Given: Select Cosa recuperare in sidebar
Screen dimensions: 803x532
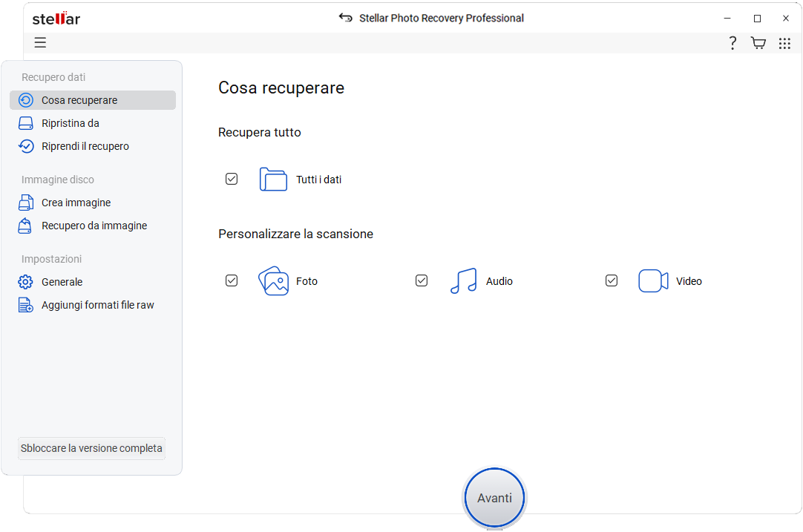Looking at the screenshot, I should click(93, 100).
